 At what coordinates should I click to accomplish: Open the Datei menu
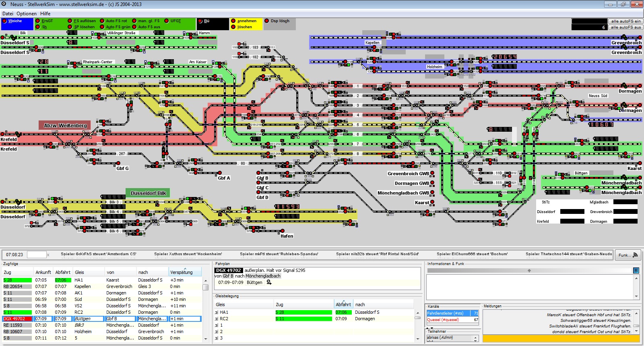click(x=8, y=14)
